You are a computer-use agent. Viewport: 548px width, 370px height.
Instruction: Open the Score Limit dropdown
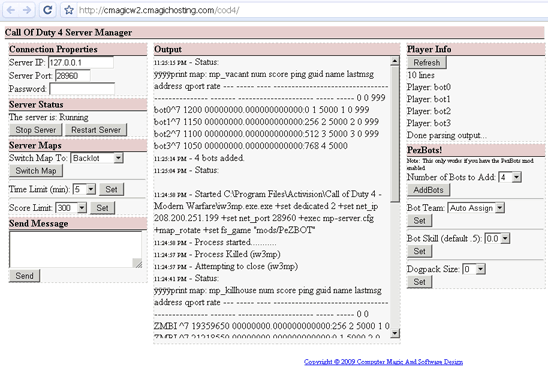pyautogui.click(x=71, y=208)
